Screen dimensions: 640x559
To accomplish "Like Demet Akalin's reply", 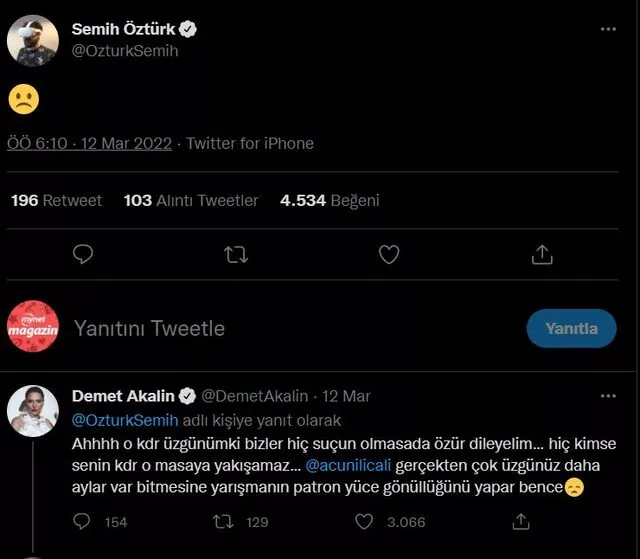I will [x=366, y=521].
